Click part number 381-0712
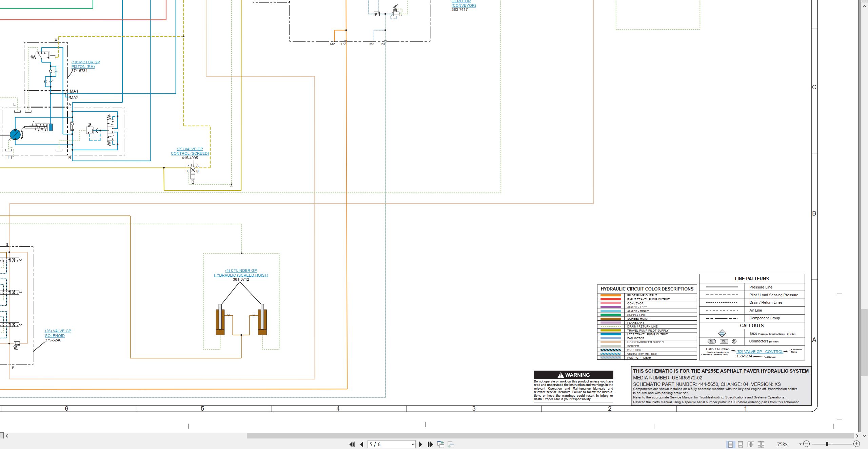 click(x=241, y=279)
